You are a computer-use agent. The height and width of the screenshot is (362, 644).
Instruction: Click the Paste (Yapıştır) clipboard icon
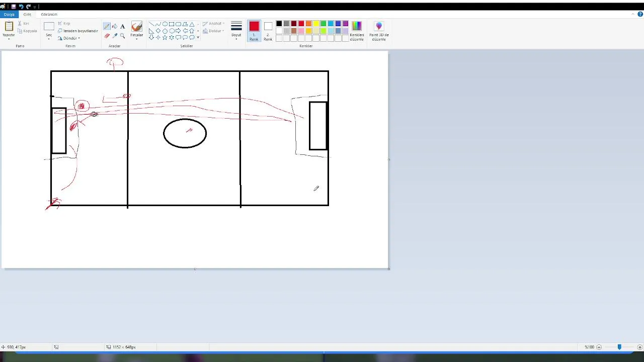(9, 27)
